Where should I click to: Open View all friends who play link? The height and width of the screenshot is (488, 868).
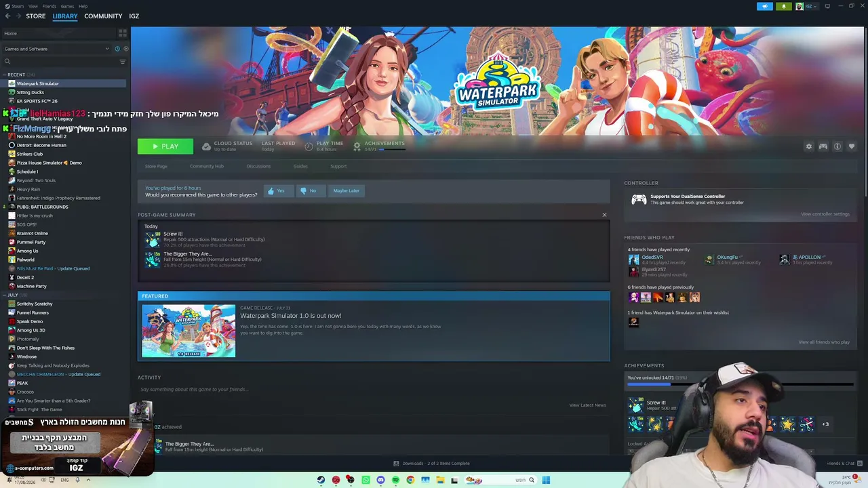point(824,342)
